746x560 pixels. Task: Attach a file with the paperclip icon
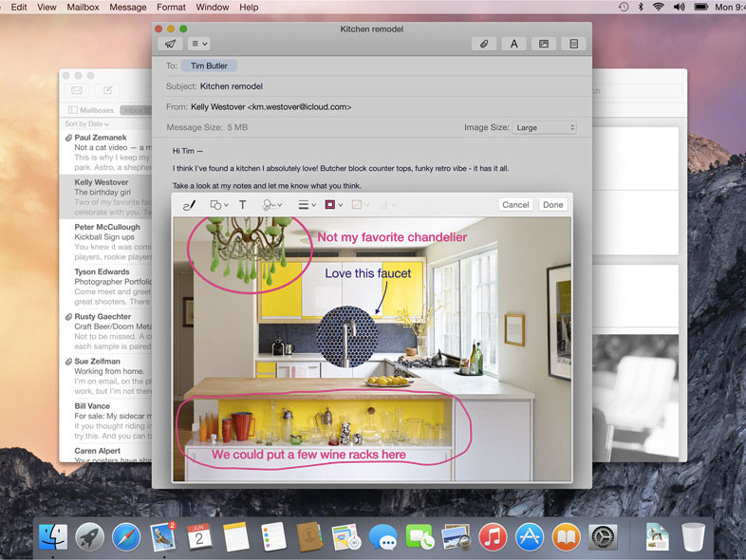click(484, 44)
